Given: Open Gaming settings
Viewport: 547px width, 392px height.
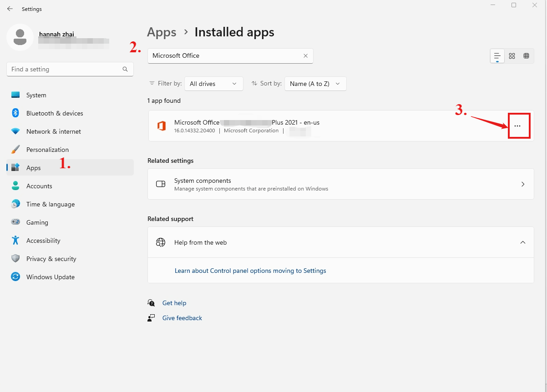Looking at the screenshot, I should 70,222.
